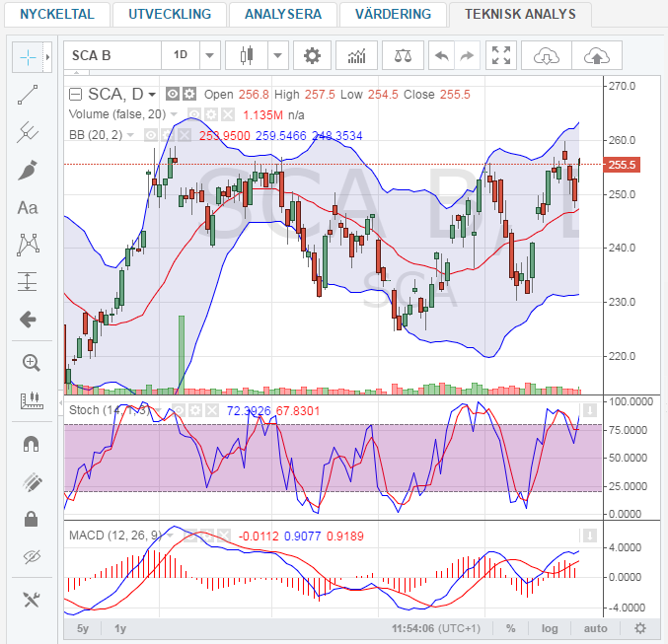Toggle stay in drawing mode pencil
The image size is (668, 644).
tap(32, 482)
